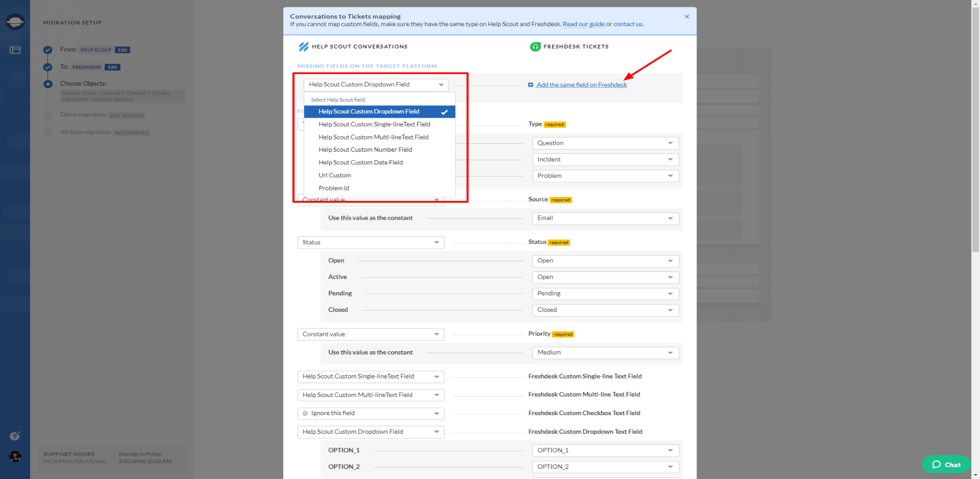The image size is (980, 479).
Task: Open the Question type dropdown
Action: pos(606,143)
